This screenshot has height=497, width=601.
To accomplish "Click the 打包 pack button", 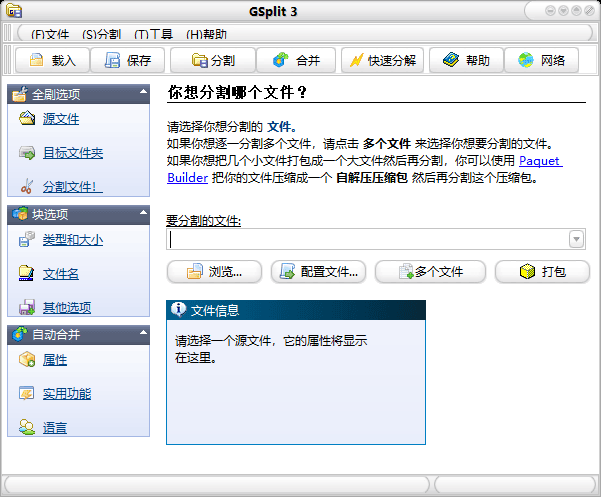I will click(542, 272).
